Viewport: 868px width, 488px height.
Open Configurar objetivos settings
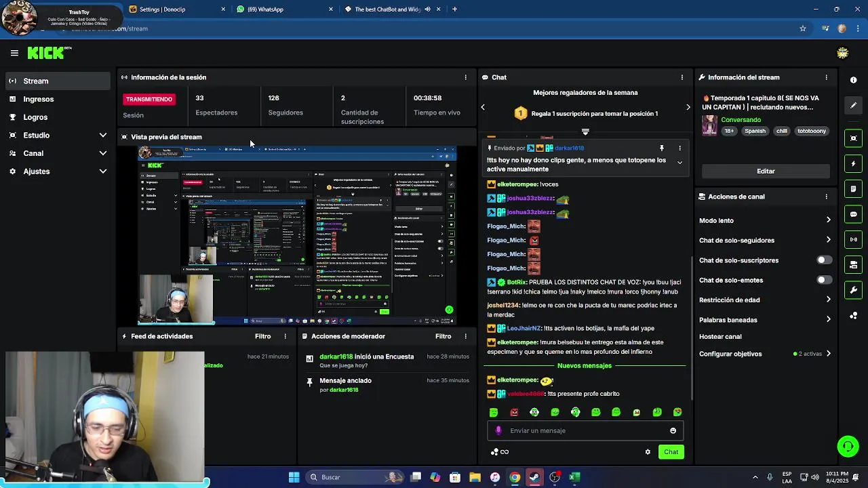click(x=765, y=354)
